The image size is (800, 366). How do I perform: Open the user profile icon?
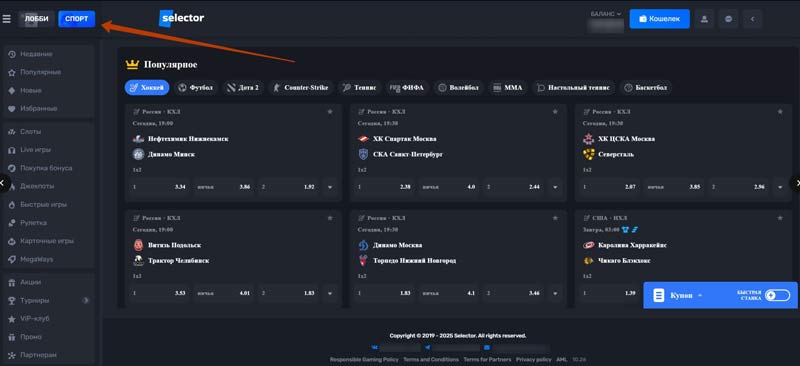pyautogui.click(x=704, y=19)
